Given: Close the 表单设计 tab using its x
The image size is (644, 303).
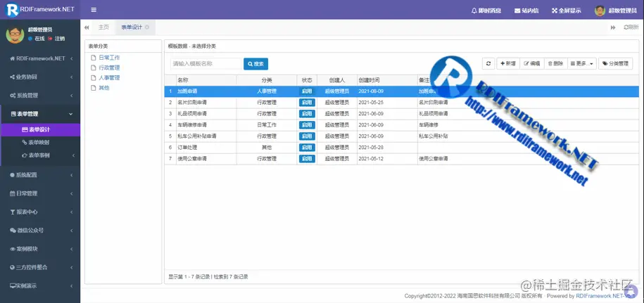Looking at the screenshot, I should point(147,27).
